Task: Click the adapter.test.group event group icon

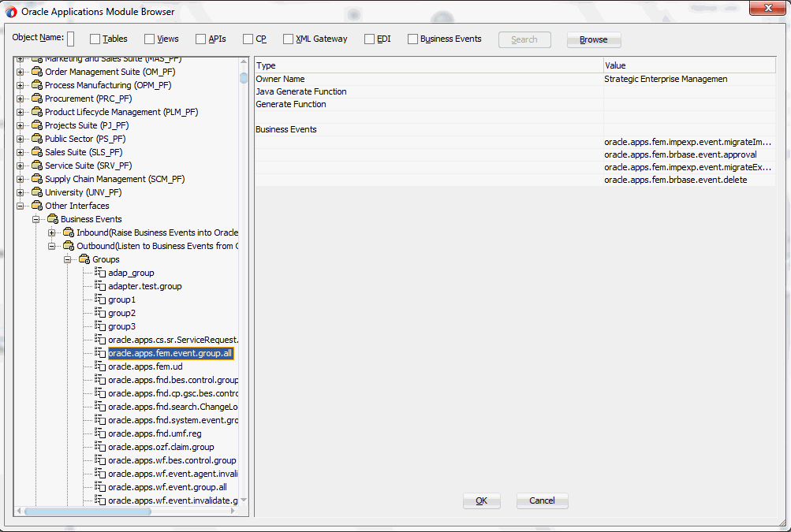Action: click(x=100, y=286)
